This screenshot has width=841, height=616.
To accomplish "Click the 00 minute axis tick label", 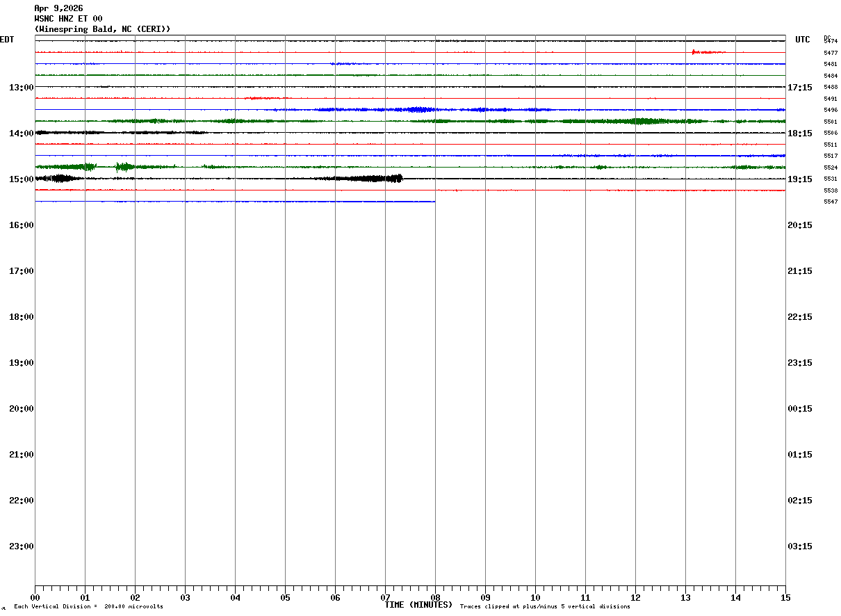I will [35, 597].
